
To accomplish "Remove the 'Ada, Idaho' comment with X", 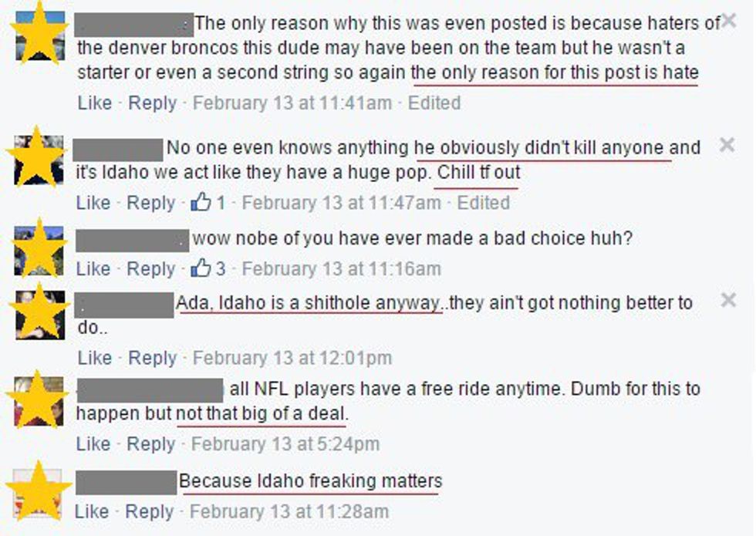I will point(728,300).
